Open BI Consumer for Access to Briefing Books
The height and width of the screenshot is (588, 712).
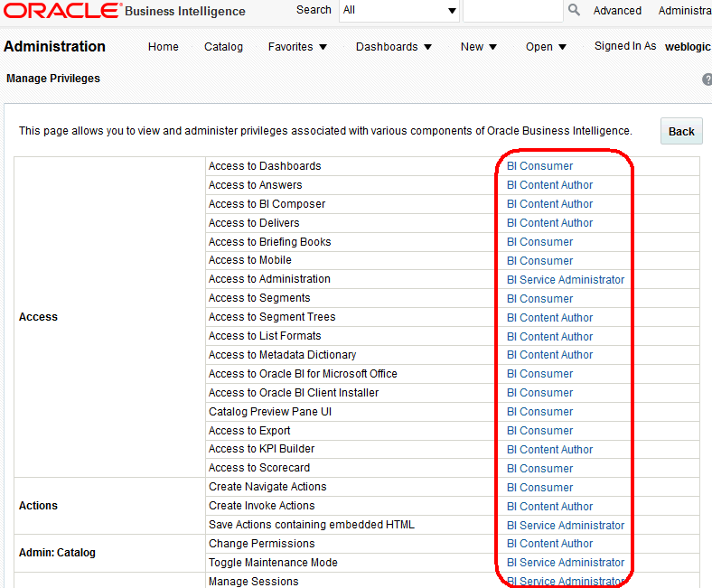[539, 242]
